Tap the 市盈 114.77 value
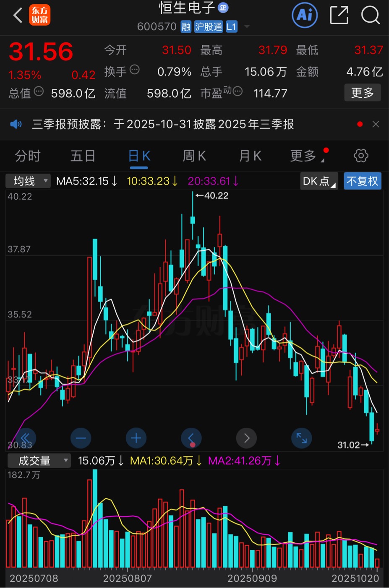Screen dimensions: 389x588 pyautogui.click(x=270, y=93)
